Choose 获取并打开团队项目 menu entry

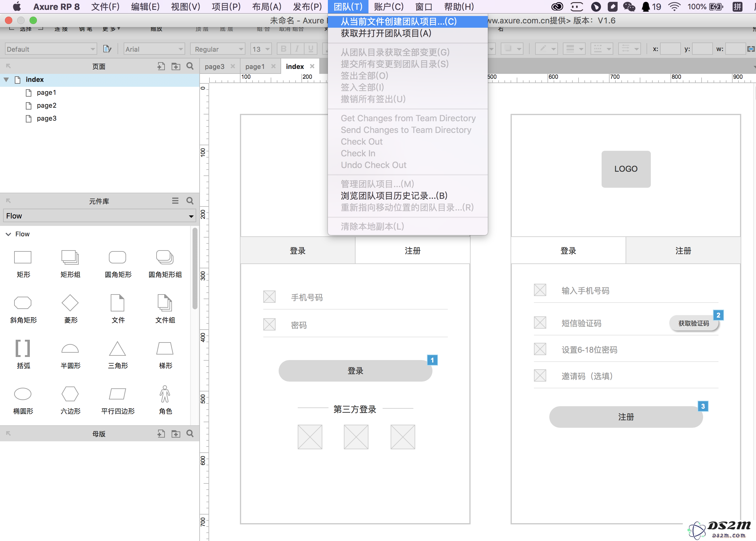408,33
